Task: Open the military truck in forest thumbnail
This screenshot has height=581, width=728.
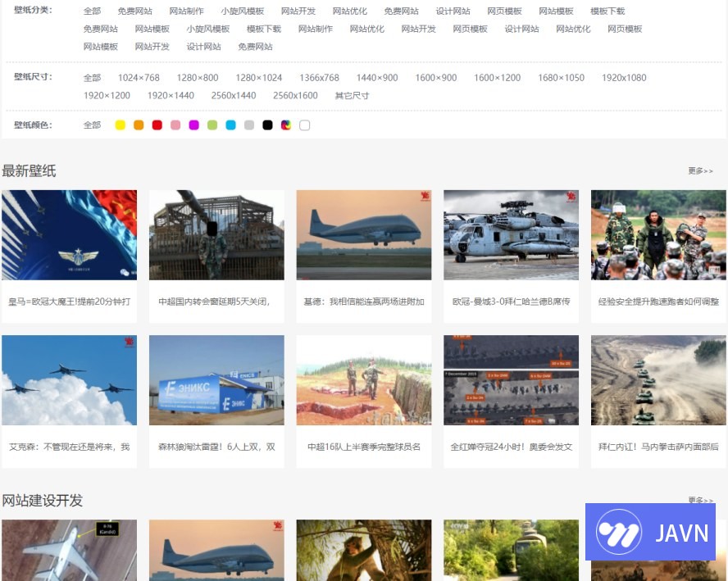Action: 512,550
